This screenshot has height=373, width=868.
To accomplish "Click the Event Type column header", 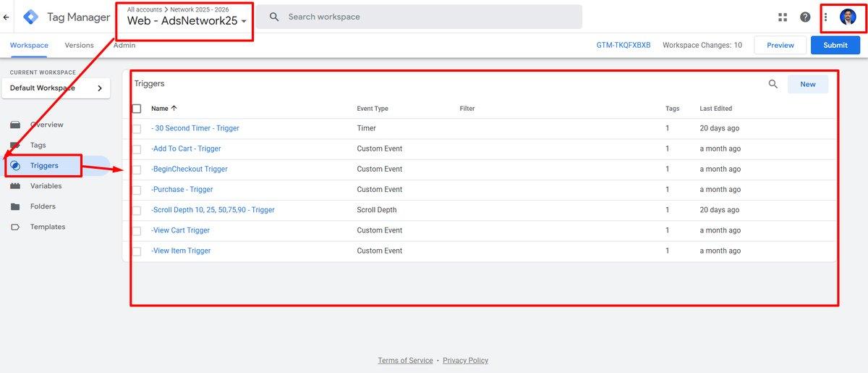I will [373, 109].
